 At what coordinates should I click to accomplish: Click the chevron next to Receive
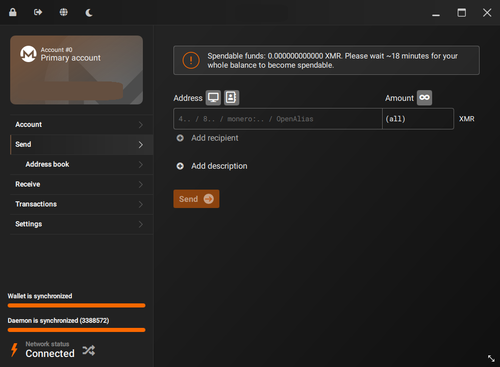(141, 184)
